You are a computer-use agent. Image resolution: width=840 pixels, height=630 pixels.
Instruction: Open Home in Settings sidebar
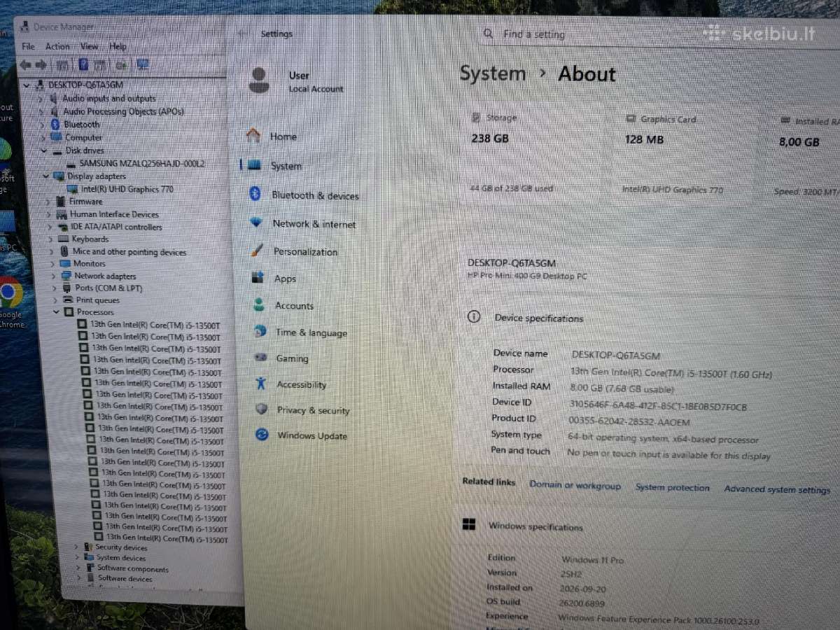pyautogui.click(x=283, y=136)
